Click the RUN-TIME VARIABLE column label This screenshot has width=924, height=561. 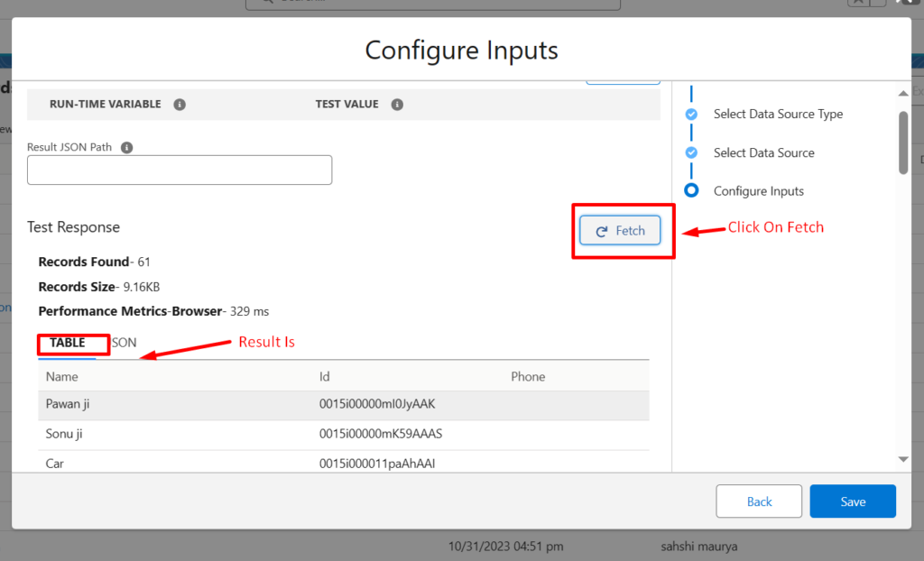pyautogui.click(x=105, y=105)
